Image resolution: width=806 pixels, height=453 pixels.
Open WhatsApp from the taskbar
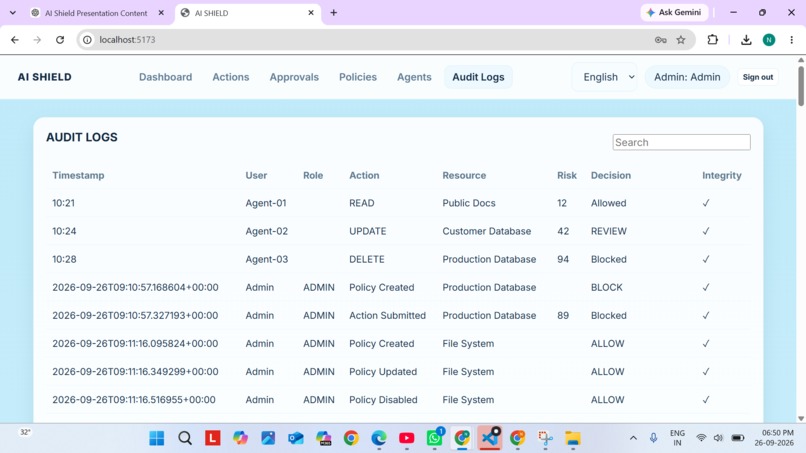pos(434,438)
